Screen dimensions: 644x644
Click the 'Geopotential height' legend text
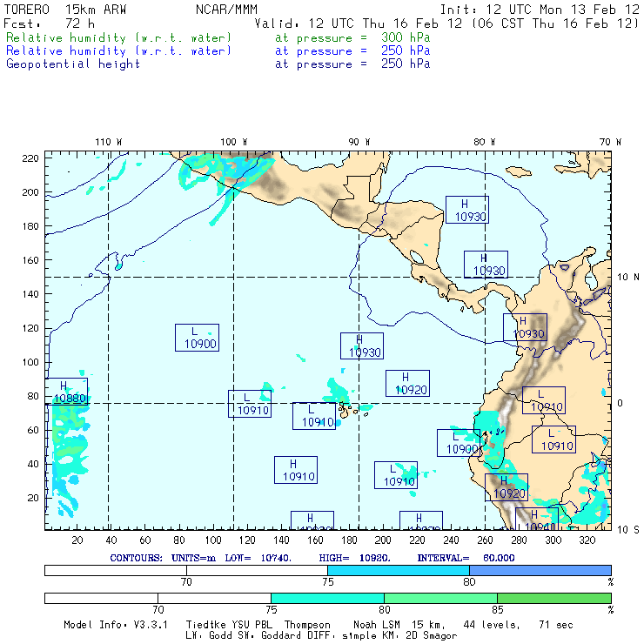[73, 64]
